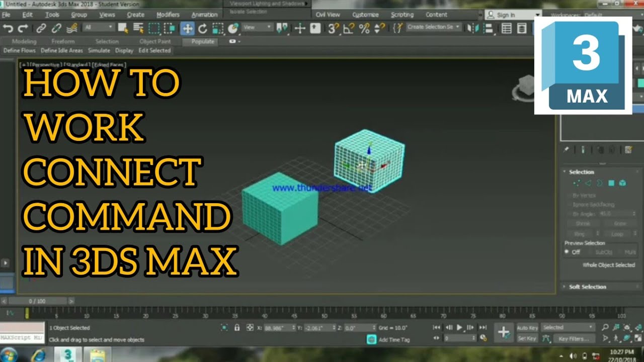Select Border sub-object level icon
Image resolution: width=644 pixels, height=362 pixels.
(600, 183)
